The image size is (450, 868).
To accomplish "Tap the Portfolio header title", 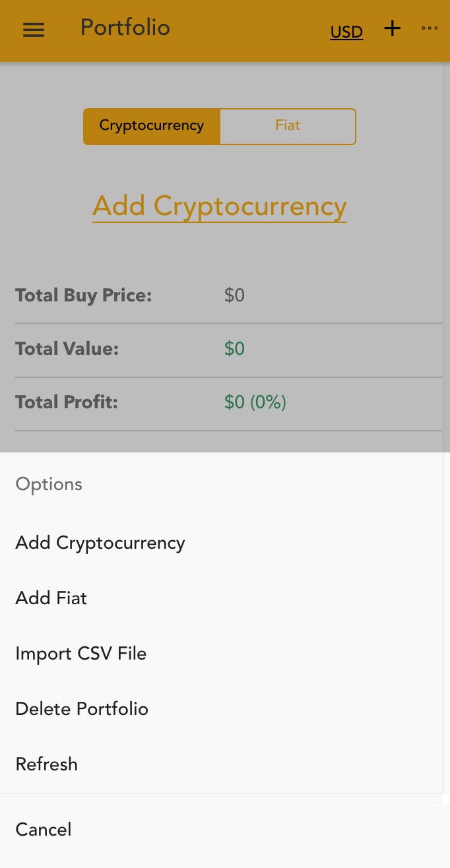I will point(125,27).
